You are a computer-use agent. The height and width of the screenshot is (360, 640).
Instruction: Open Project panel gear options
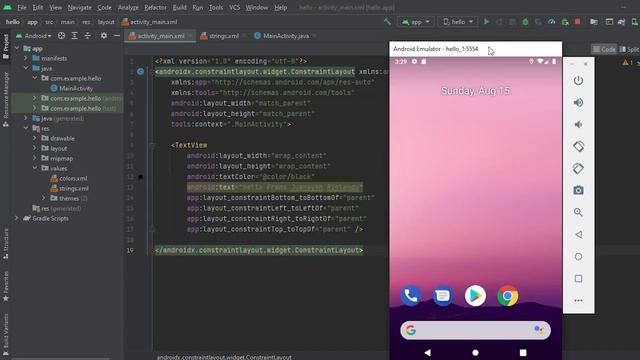click(104, 36)
